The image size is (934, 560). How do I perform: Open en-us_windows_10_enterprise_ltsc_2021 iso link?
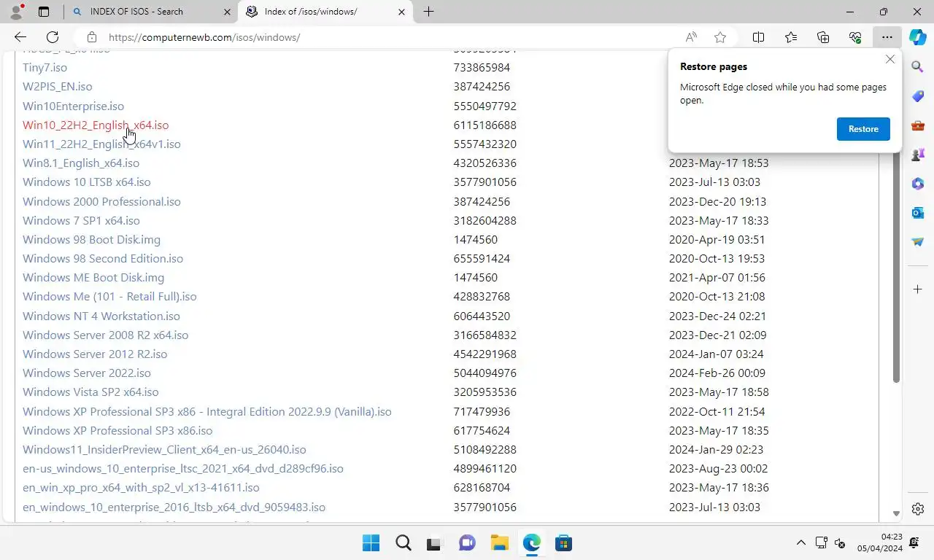pyautogui.click(x=183, y=468)
